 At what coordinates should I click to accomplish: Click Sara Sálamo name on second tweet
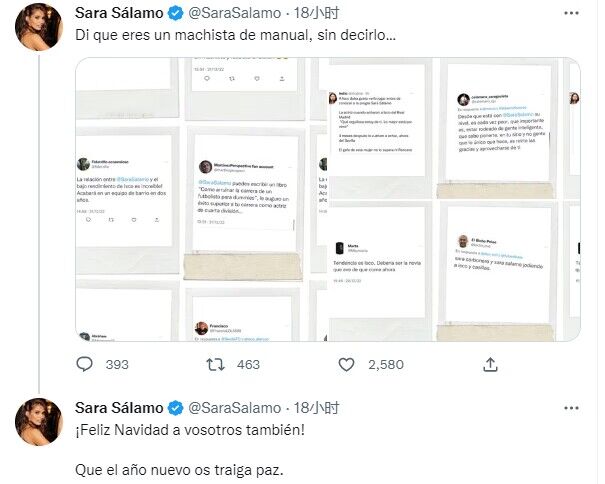click(119, 408)
